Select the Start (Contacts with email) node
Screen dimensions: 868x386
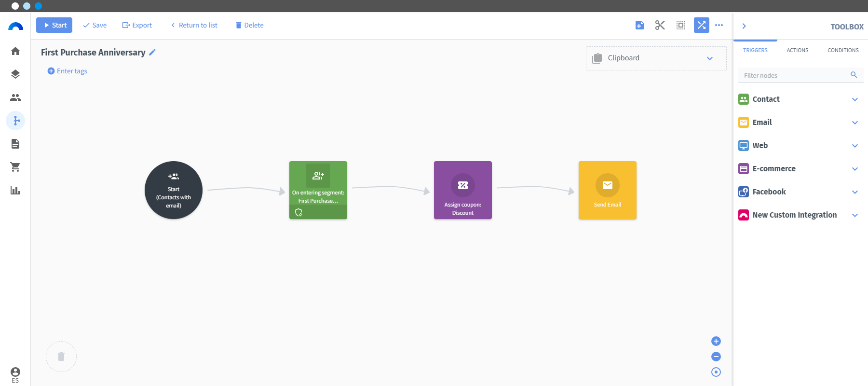click(x=174, y=190)
